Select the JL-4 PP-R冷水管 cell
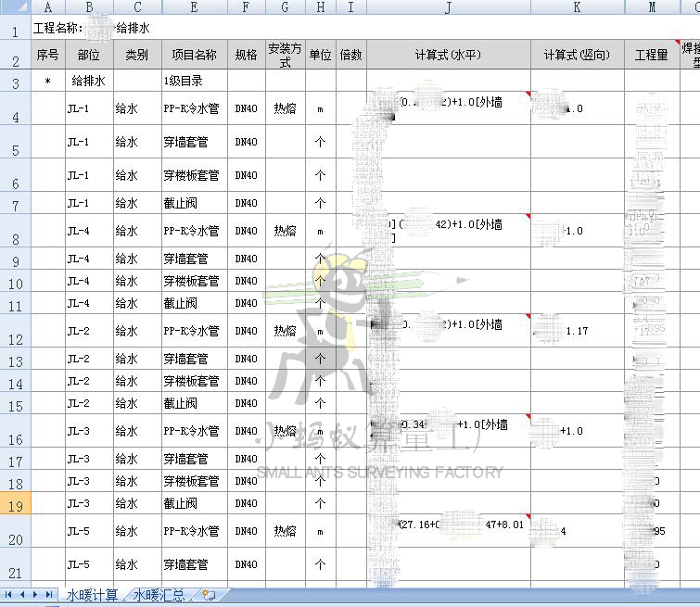700x607 pixels. (194, 231)
